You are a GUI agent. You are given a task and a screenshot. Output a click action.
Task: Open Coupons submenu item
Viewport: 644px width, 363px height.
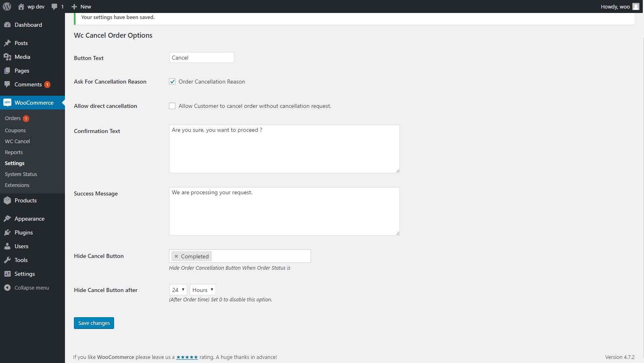[15, 131]
